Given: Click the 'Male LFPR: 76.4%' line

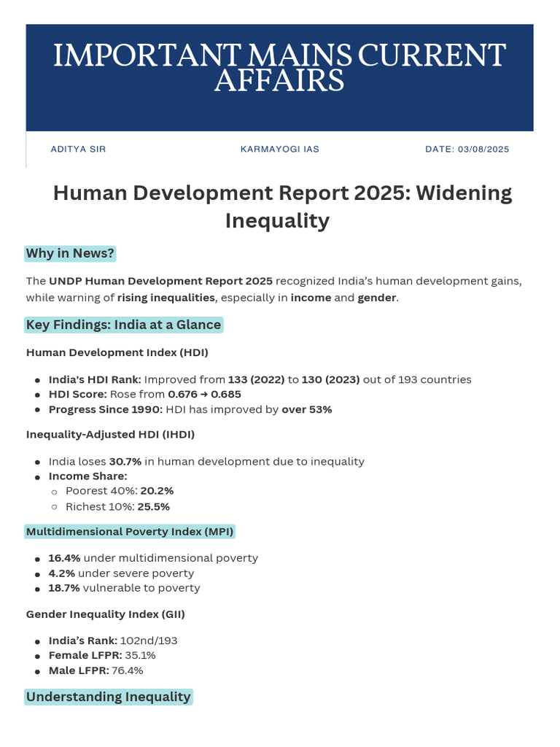Looking at the screenshot, I should (x=96, y=671).
